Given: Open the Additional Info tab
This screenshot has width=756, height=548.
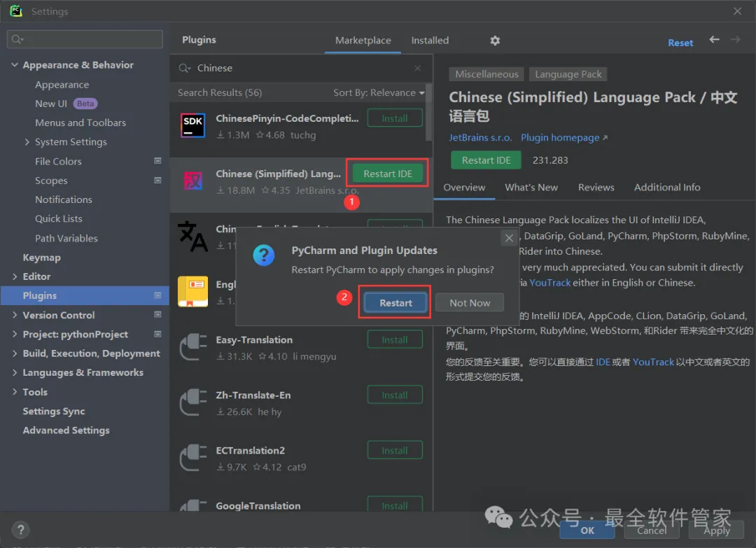Looking at the screenshot, I should [667, 188].
